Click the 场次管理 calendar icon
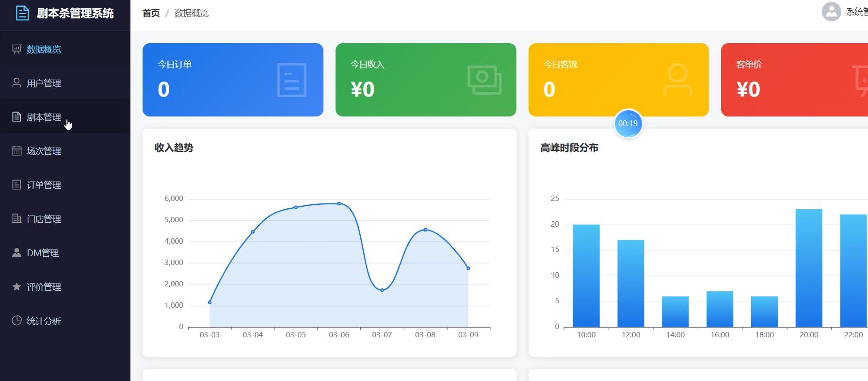868x381 pixels. click(x=16, y=151)
